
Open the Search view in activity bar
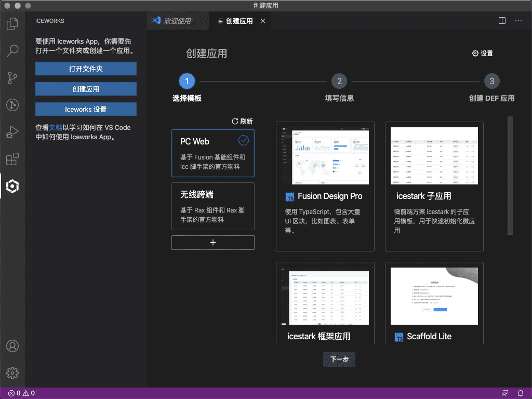12,50
